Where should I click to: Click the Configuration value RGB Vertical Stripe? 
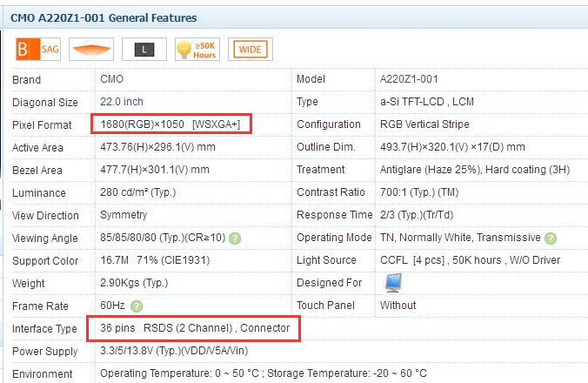pyautogui.click(x=424, y=124)
